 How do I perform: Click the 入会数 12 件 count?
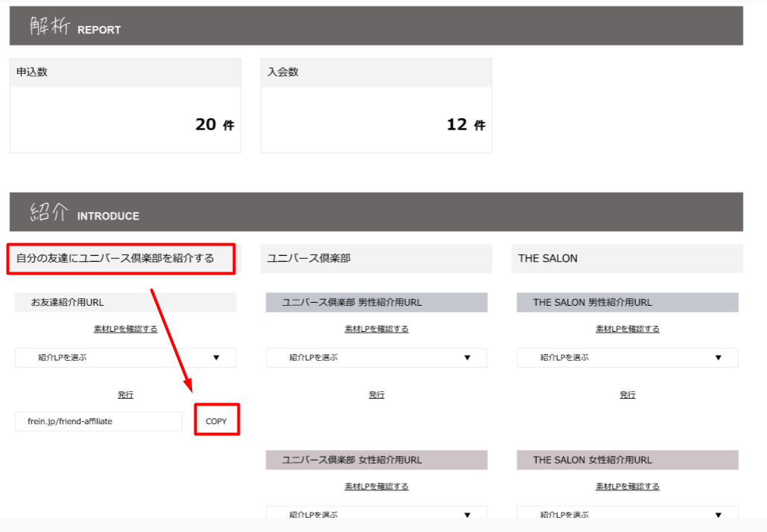pyautogui.click(x=465, y=125)
